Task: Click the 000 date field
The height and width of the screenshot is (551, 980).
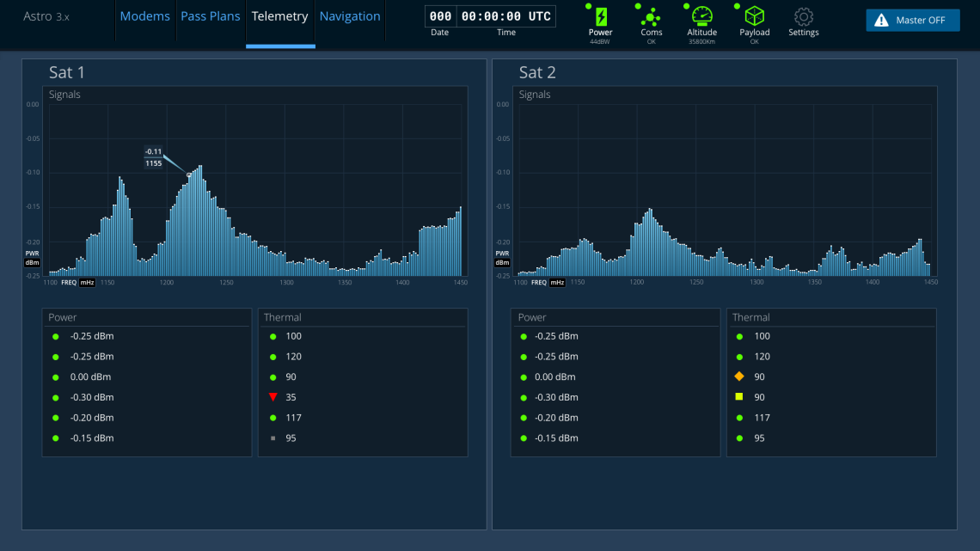Action: [440, 16]
